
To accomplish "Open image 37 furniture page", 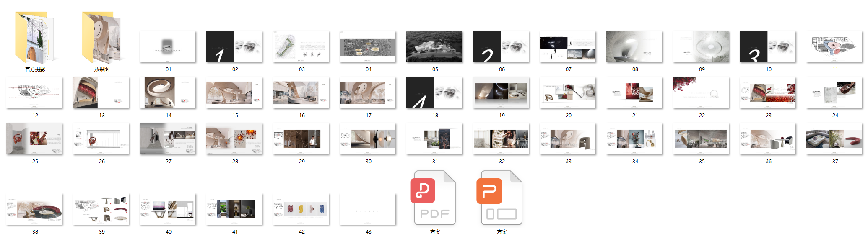I will pos(835,139).
